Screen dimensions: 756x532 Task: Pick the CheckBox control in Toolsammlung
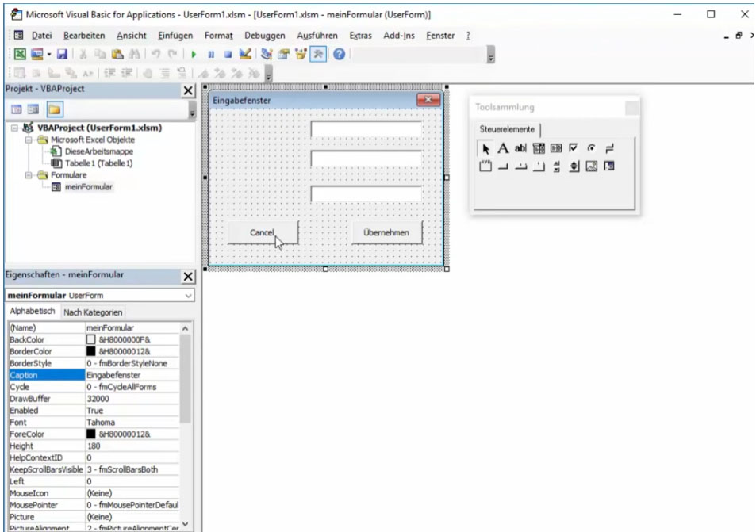click(x=574, y=148)
